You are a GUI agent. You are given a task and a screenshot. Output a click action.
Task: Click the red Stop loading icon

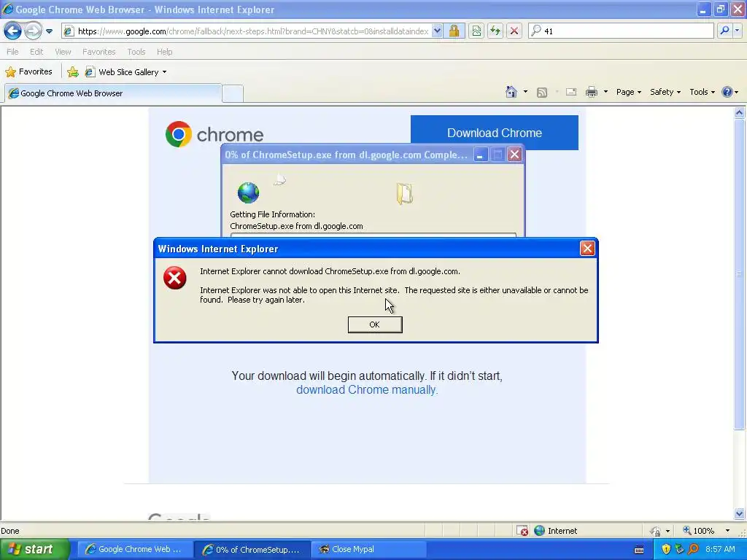point(514,31)
